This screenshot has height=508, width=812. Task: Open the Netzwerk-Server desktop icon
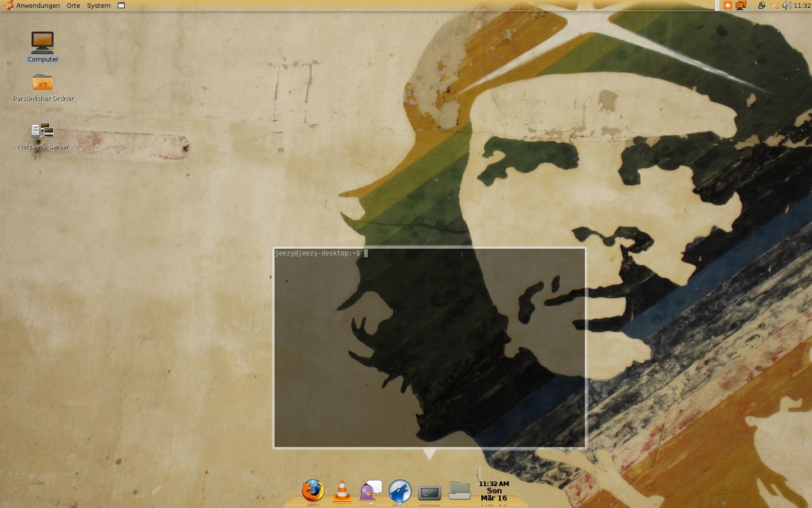tap(43, 136)
